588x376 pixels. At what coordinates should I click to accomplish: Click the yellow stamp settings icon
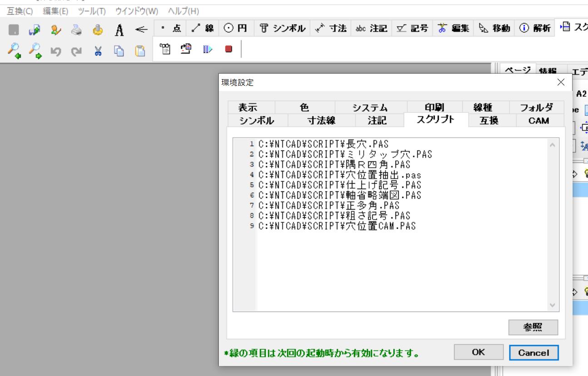(x=98, y=30)
